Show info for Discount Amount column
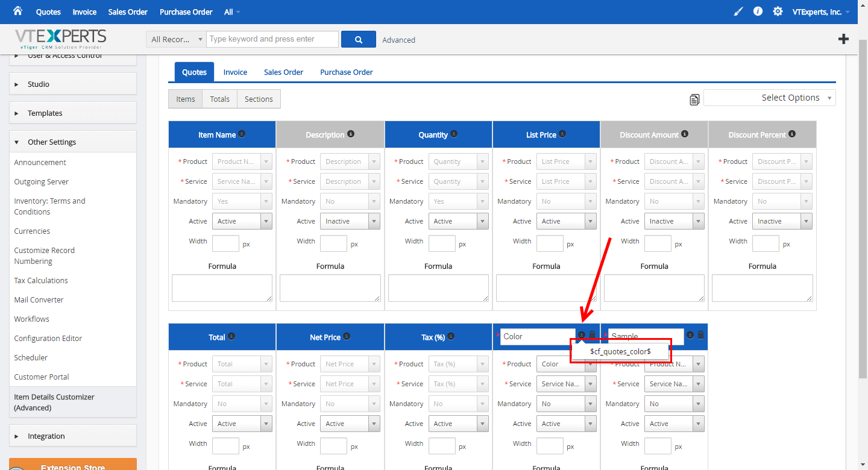This screenshot has height=470, width=868. [x=685, y=134]
